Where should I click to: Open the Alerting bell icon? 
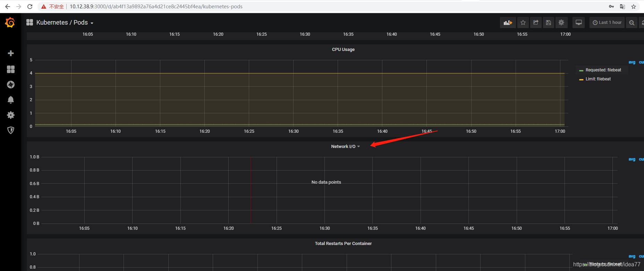(x=11, y=100)
